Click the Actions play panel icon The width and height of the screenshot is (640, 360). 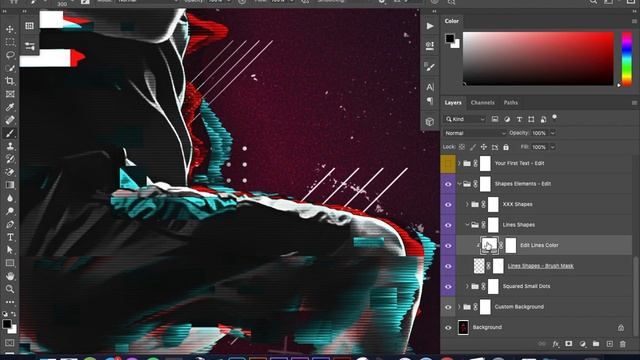tap(430, 26)
